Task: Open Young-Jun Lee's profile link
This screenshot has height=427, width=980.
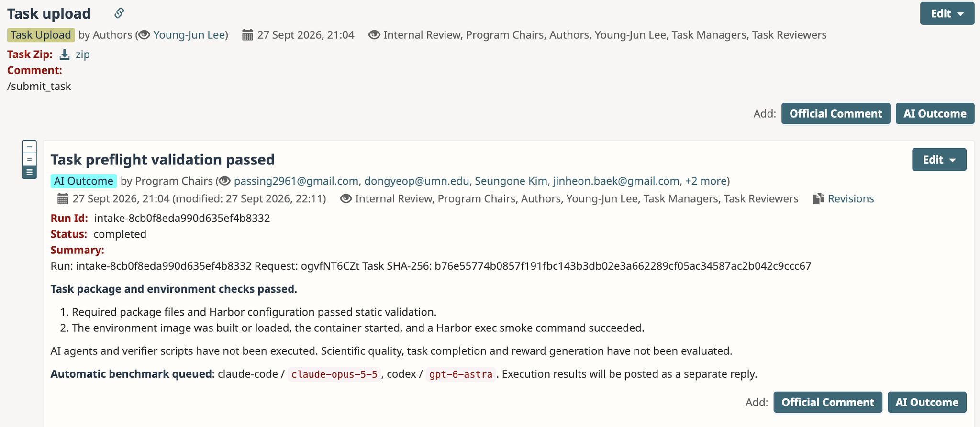Action: (x=189, y=35)
